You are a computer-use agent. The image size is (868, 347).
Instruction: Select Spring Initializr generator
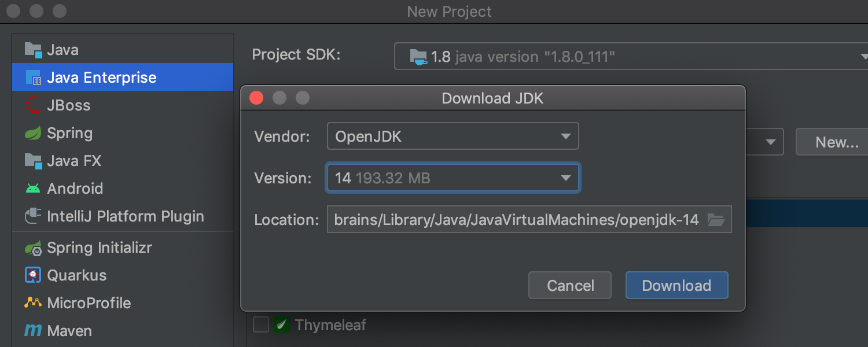coord(123,248)
